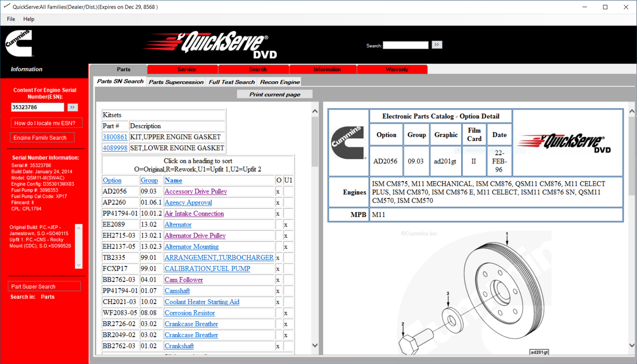
Task: Open ARRANGEMENT,TURBOCHARGER link
Action: click(x=219, y=258)
